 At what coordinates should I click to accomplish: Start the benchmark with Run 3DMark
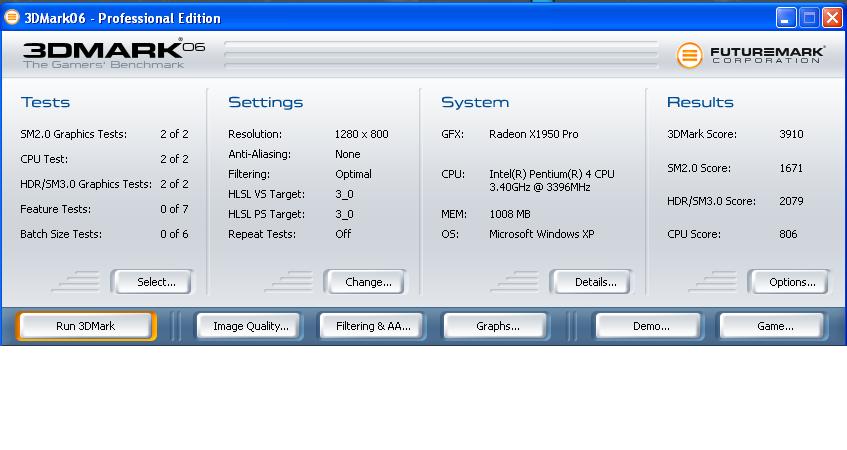[x=86, y=326]
